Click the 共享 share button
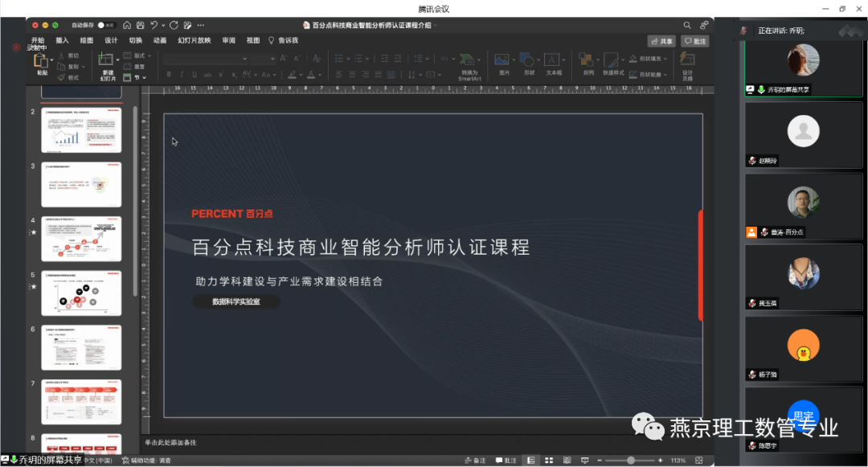Viewport: 868px width, 467px height. (661, 41)
